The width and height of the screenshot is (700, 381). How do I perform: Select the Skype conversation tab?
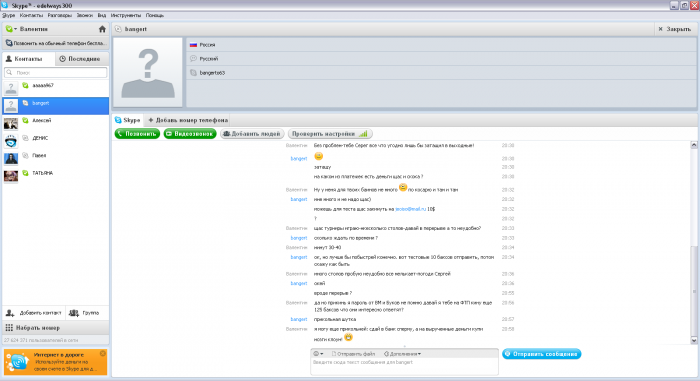point(128,120)
